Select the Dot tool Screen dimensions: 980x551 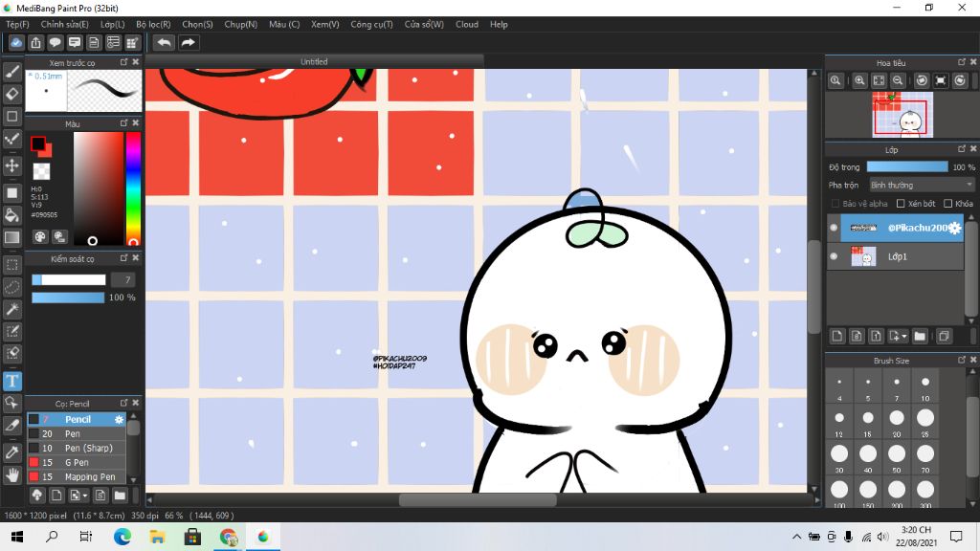coord(11,139)
